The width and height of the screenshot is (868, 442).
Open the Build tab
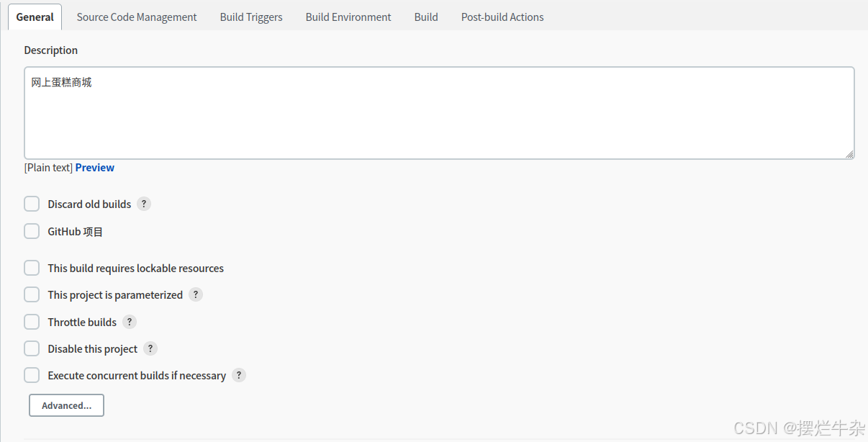pyautogui.click(x=426, y=17)
